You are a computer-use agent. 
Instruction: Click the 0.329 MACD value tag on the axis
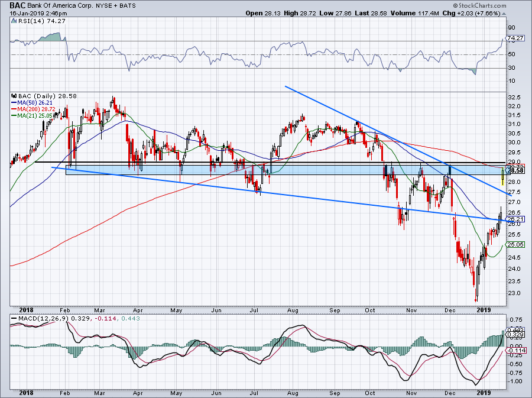[x=515, y=335]
